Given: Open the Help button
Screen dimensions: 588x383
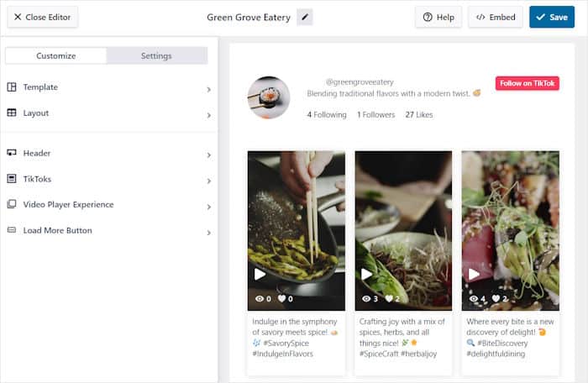Looking at the screenshot, I should point(438,18).
